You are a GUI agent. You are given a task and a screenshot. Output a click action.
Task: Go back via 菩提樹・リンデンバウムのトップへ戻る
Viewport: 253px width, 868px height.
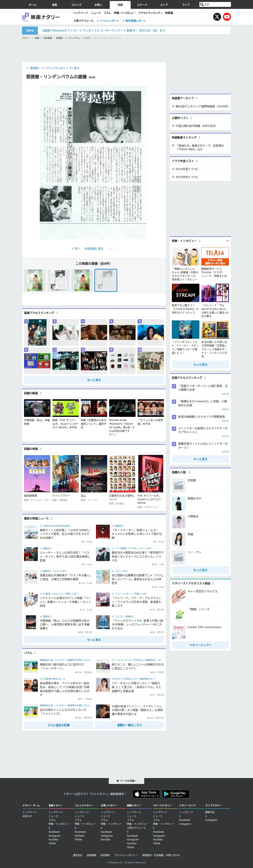pyautogui.click(x=53, y=68)
